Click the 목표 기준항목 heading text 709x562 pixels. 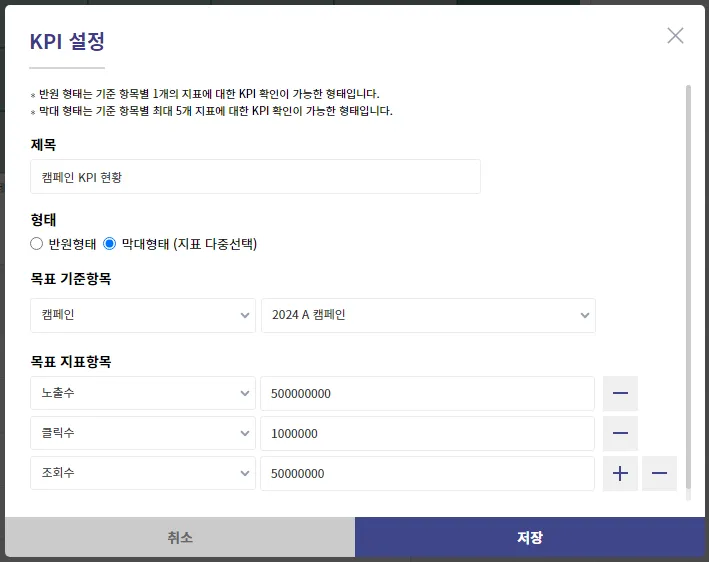click(71, 279)
